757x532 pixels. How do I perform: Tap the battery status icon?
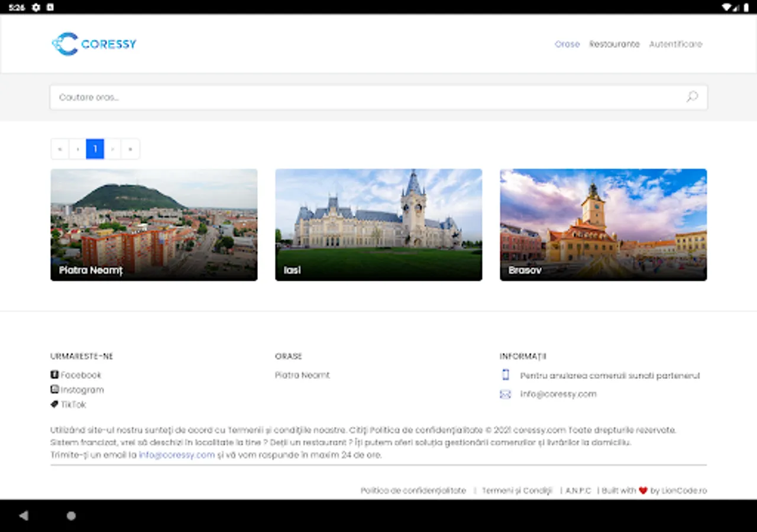(x=745, y=7)
